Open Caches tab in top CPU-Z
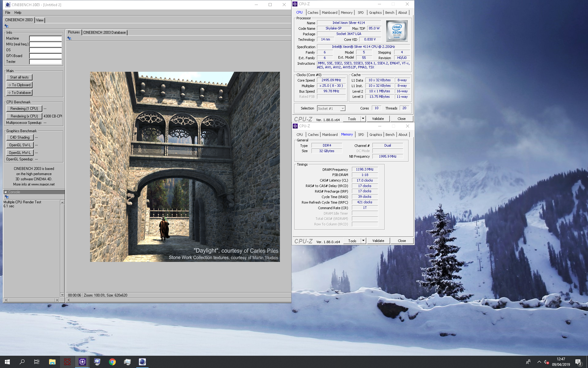The image size is (588, 368). click(x=313, y=13)
